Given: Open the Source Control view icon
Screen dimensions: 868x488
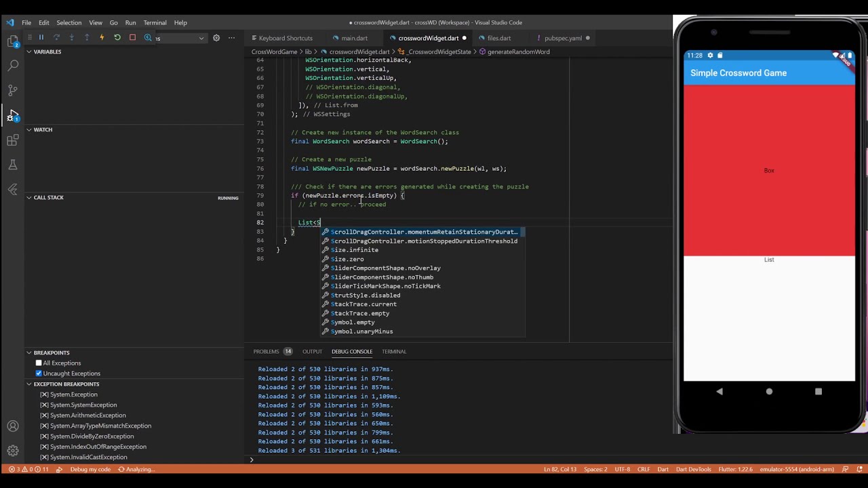Looking at the screenshot, I should coord(13,90).
